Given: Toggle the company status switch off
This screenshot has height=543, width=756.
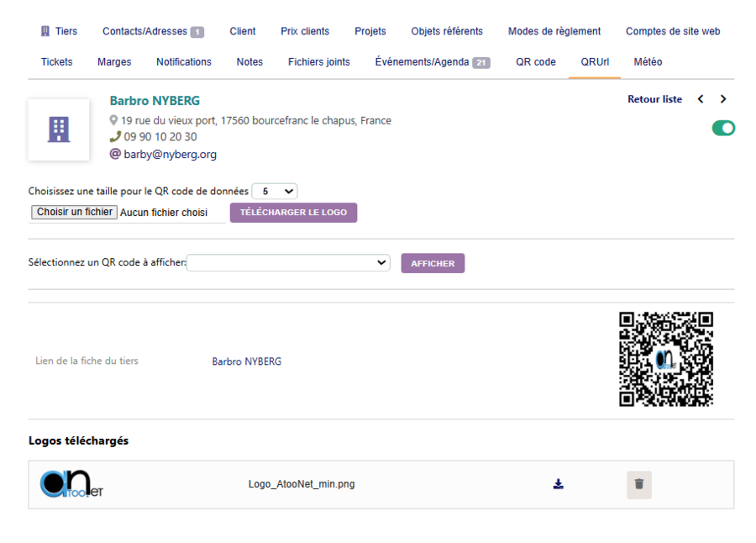Looking at the screenshot, I should point(723,127).
